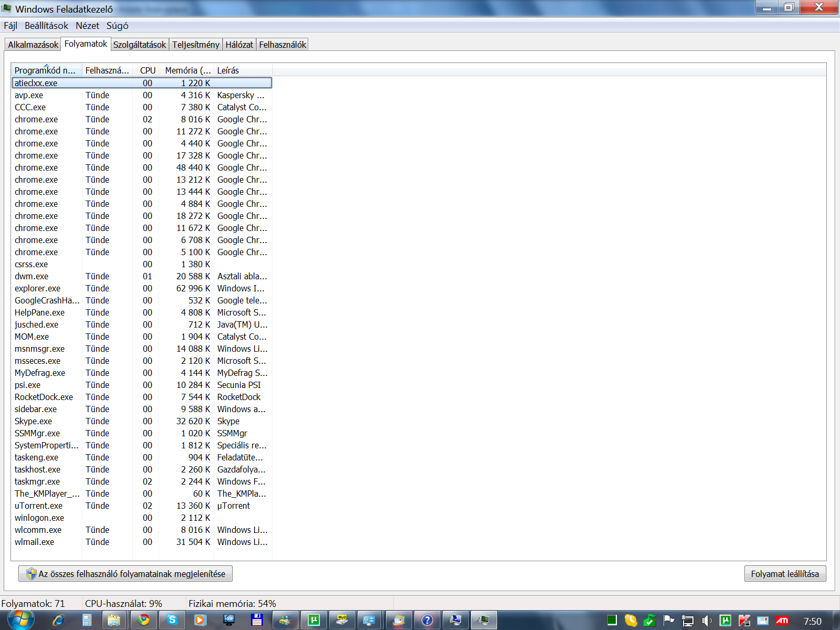Open ATI Catalyst tray icon
Screen dimensions: 840x630
pos(782,621)
